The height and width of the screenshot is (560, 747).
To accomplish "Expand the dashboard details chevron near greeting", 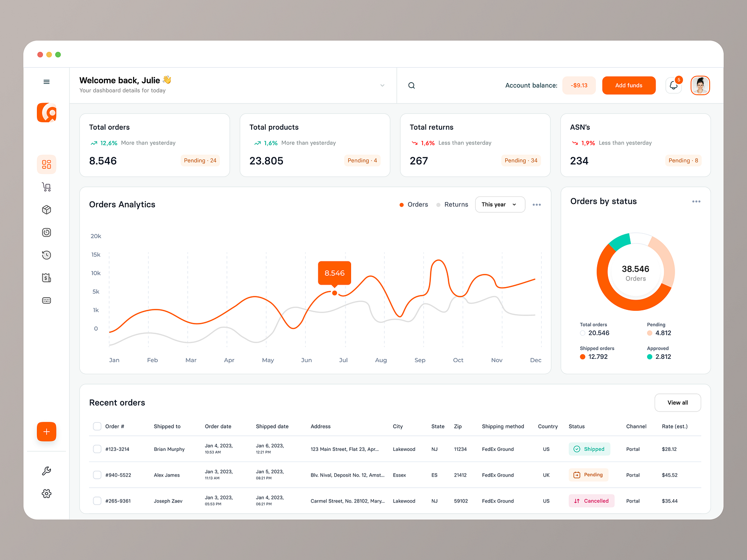I will click(x=382, y=85).
